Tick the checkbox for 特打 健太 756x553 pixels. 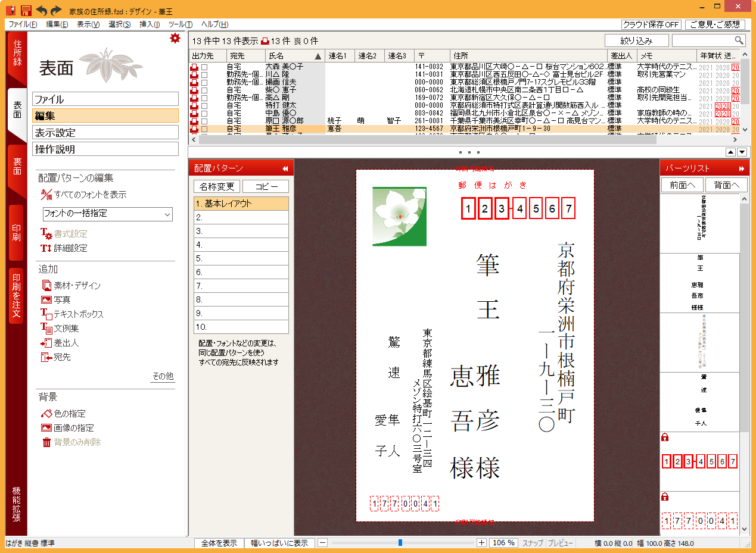click(204, 105)
